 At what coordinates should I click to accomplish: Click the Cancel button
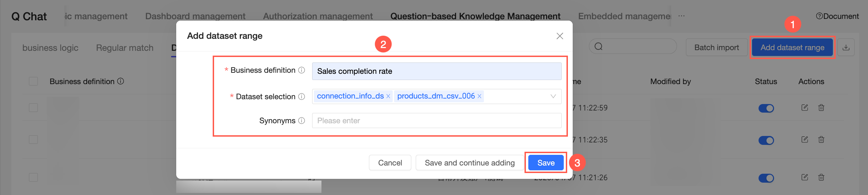tap(390, 163)
